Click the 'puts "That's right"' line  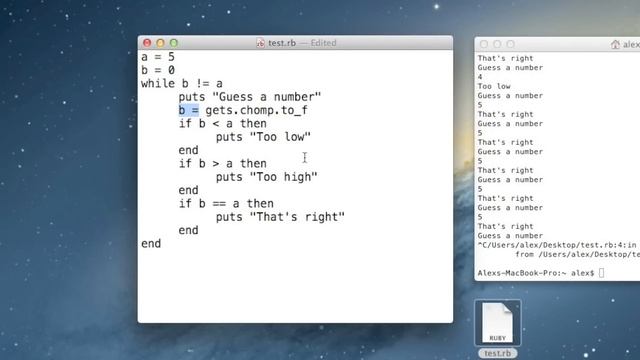(x=280, y=217)
